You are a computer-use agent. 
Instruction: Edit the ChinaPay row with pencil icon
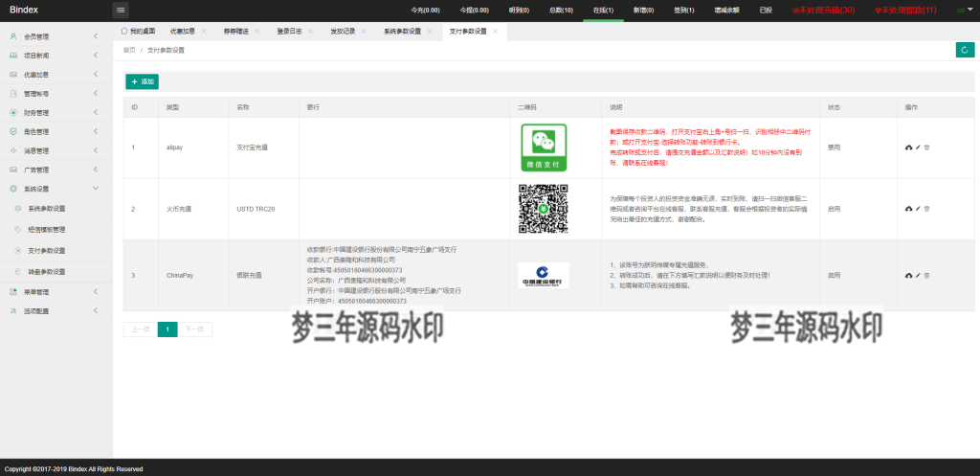click(x=918, y=275)
